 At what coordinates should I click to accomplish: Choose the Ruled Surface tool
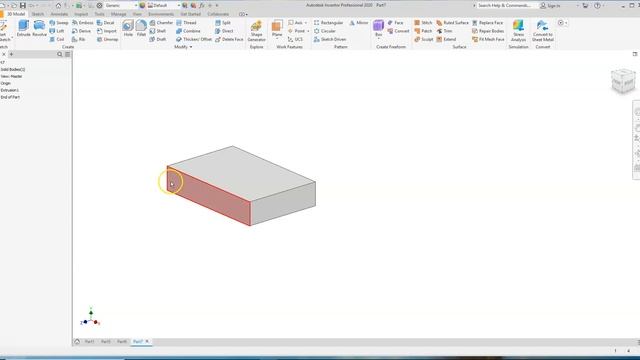point(452,23)
